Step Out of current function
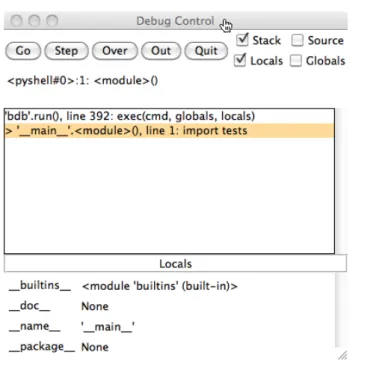This screenshot has width=385, height=385. coord(161,51)
